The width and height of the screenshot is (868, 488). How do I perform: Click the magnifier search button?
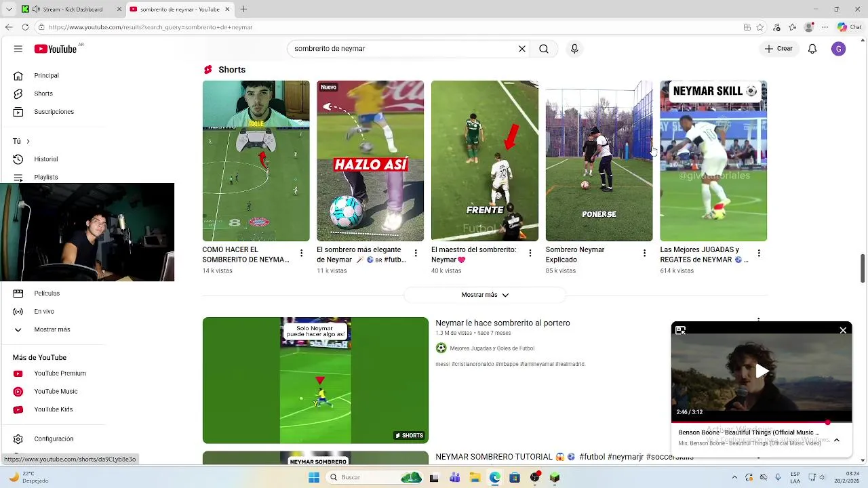(544, 49)
